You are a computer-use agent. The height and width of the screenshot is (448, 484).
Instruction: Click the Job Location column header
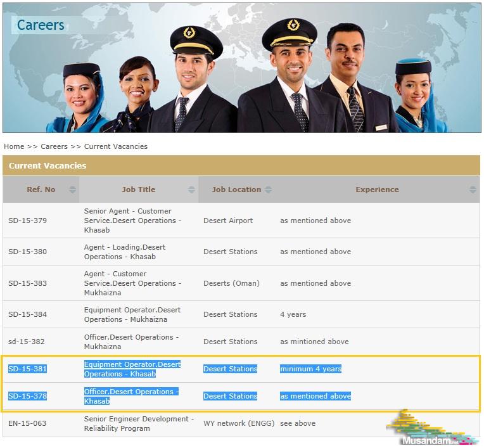236,189
